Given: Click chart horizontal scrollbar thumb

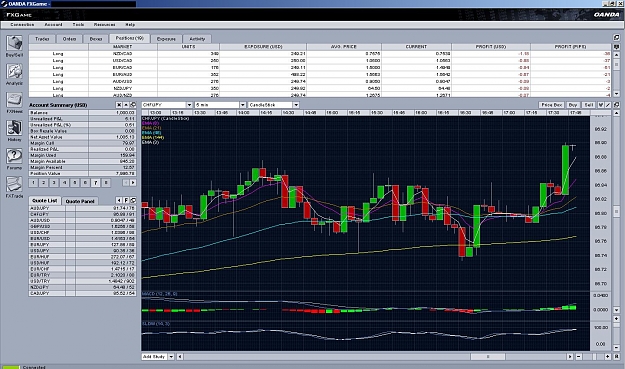Looking at the screenshot, I should click(487, 357).
